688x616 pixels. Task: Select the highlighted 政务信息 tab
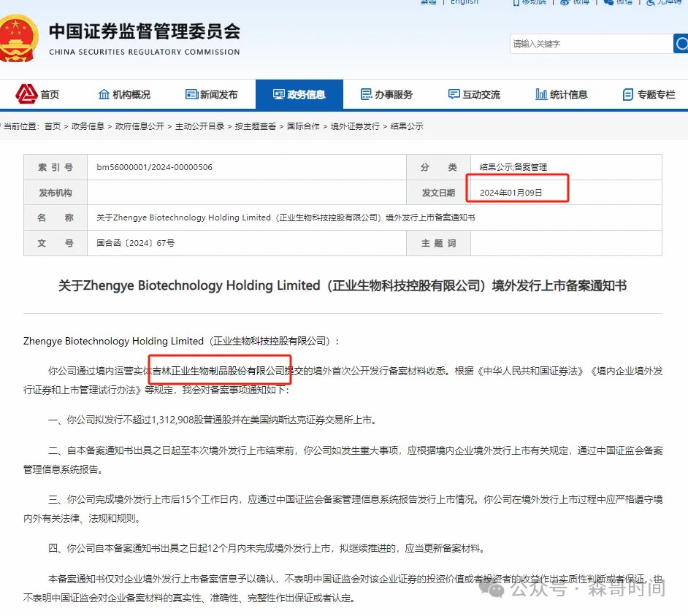point(299,94)
